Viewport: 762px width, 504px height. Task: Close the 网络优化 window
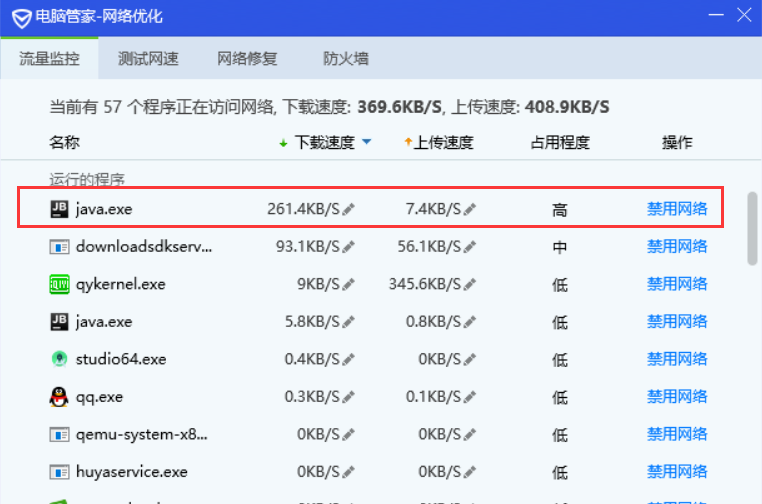click(x=744, y=15)
